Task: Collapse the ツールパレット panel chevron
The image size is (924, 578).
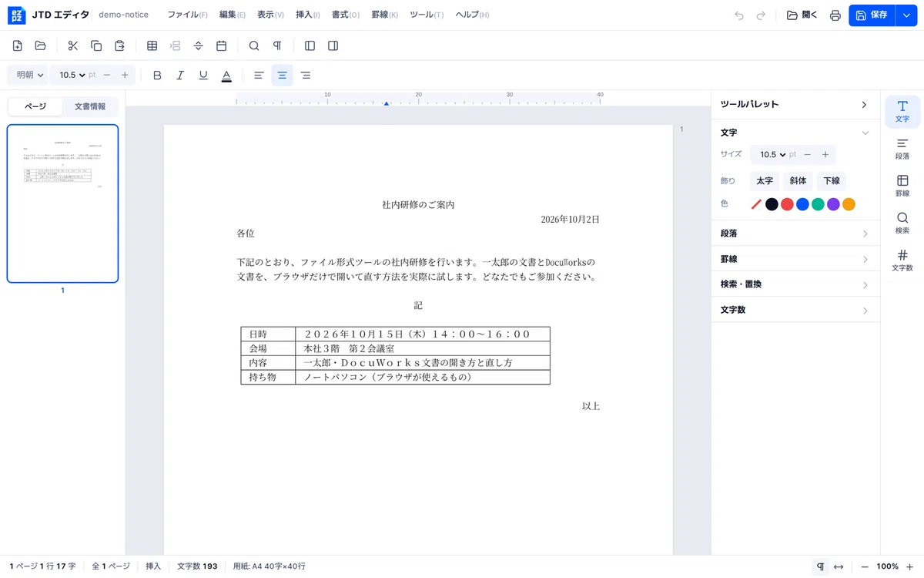Action: tap(864, 104)
